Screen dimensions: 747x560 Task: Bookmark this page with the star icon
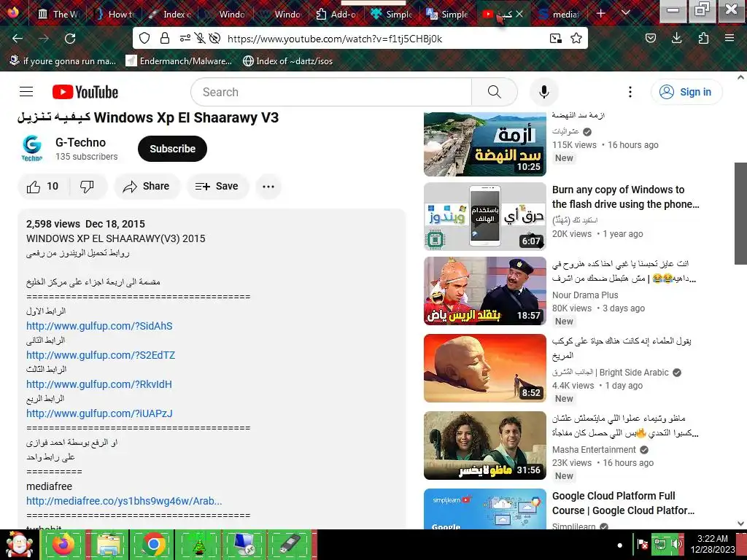coord(576,39)
